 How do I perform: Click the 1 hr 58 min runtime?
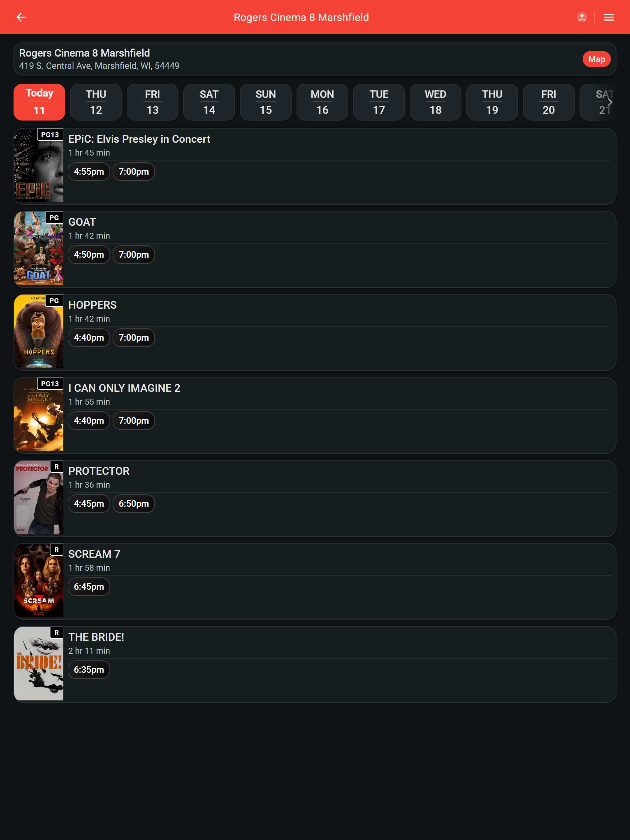(89, 568)
